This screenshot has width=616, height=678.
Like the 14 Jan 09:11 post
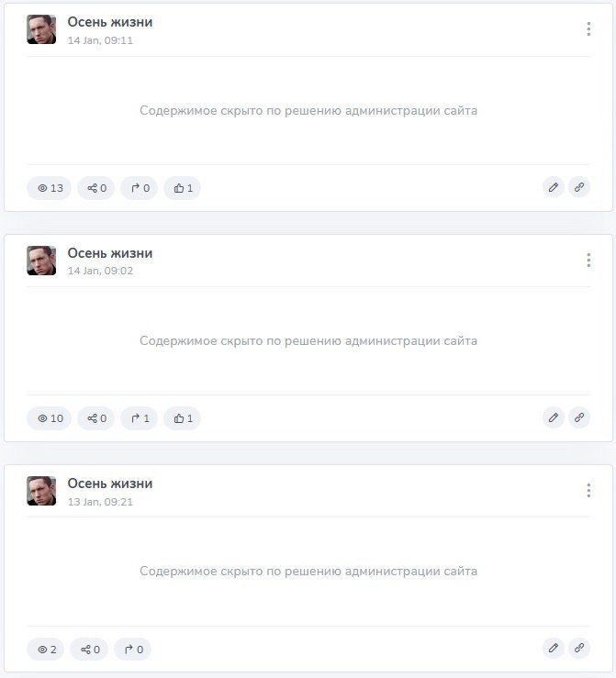point(182,188)
